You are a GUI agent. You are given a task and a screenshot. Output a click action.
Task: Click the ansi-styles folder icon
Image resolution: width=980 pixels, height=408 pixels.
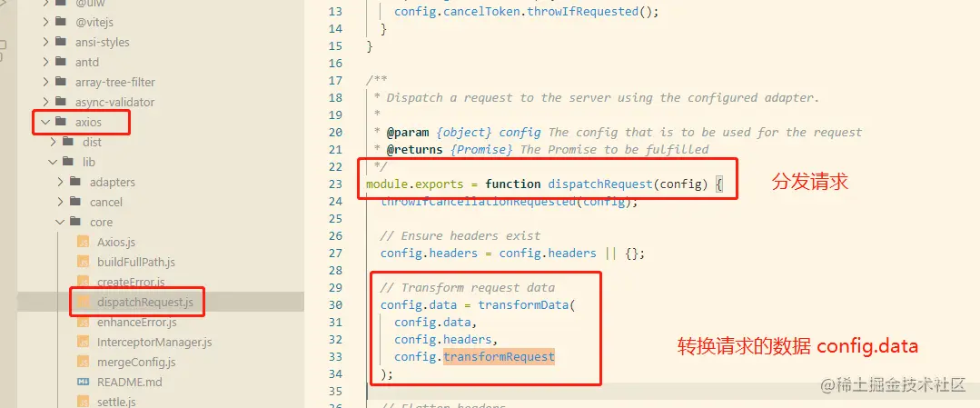tap(61, 42)
